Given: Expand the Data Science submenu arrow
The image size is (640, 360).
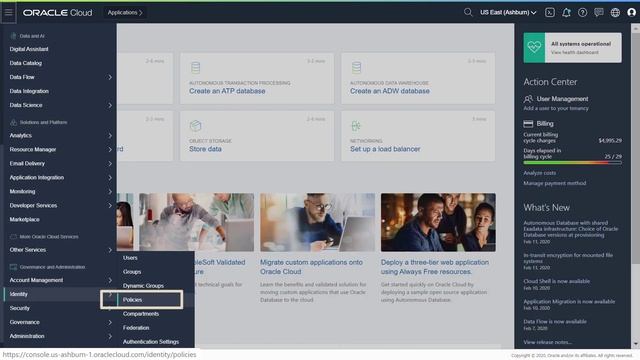Looking at the screenshot, I should 110,105.
